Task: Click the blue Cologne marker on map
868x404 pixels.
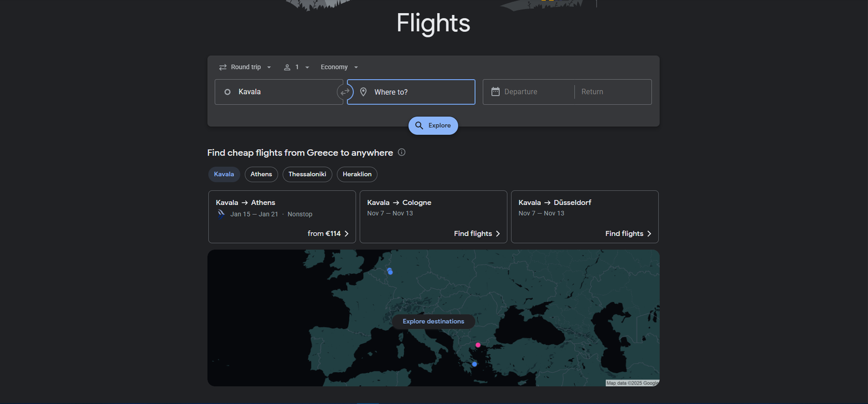Action: click(x=390, y=272)
